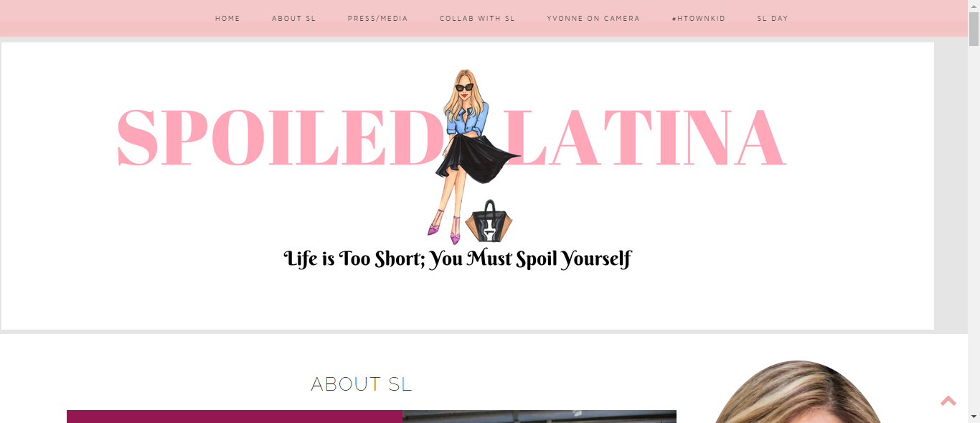Click the LATINA word in banner

(644, 138)
